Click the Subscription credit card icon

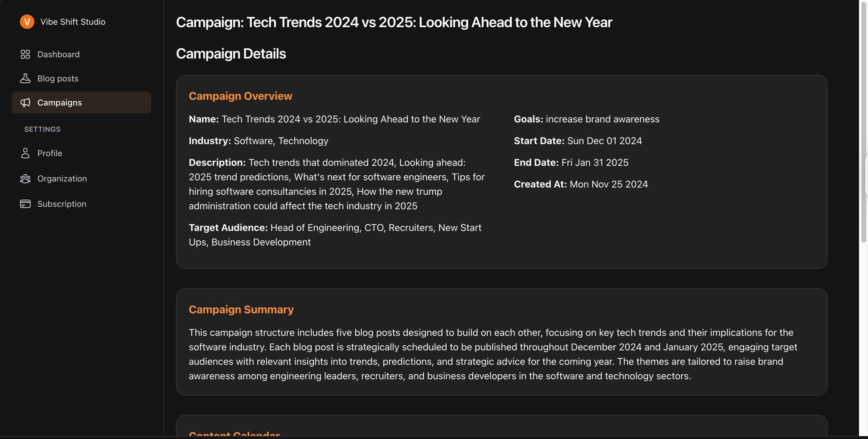pos(25,204)
